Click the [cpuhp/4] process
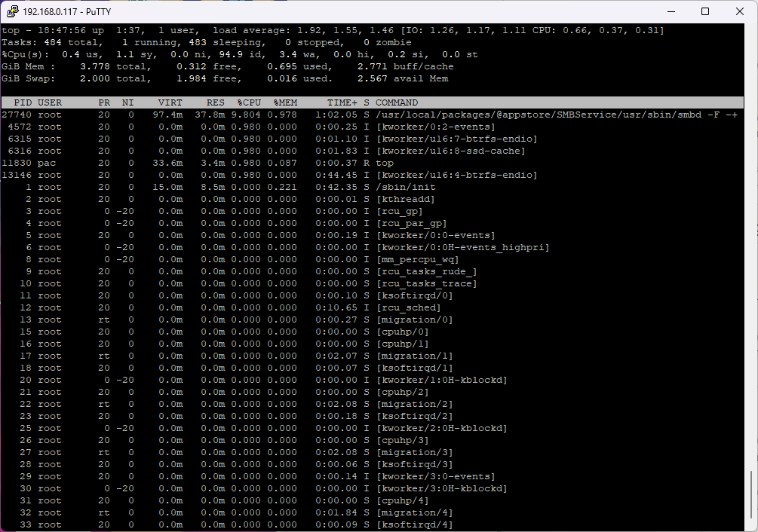This screenshot has width=758, height=532. pyautogui.click(x=402, y=500)
